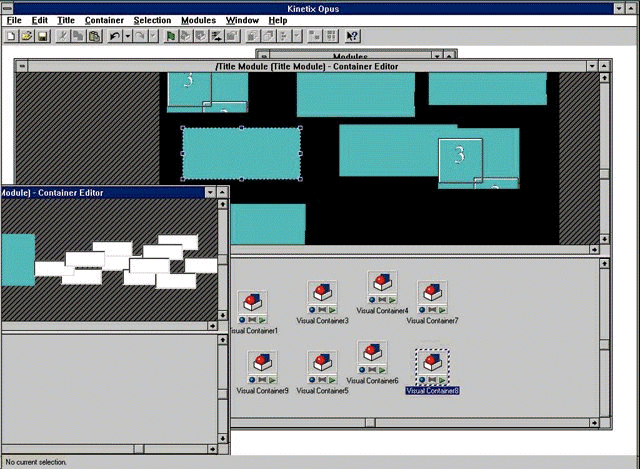The width and height of the screenshot is (640, 469).
Task: Select the Visual Container3 icon
Action: 322,293
